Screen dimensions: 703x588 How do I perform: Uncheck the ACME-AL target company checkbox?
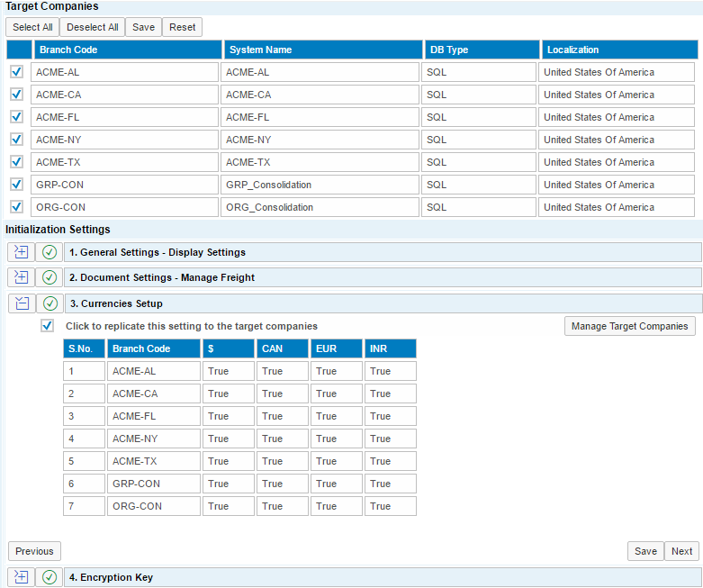[16, 72]
